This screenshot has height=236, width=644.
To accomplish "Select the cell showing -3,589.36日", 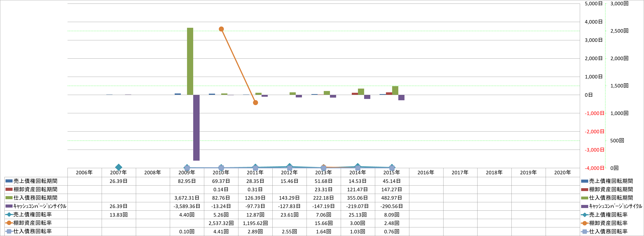I will pyautogui.click(x=187, y=206).
